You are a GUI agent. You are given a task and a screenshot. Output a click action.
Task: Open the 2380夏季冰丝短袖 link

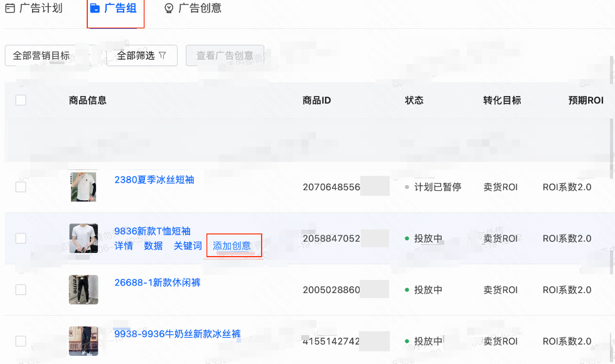154,179
